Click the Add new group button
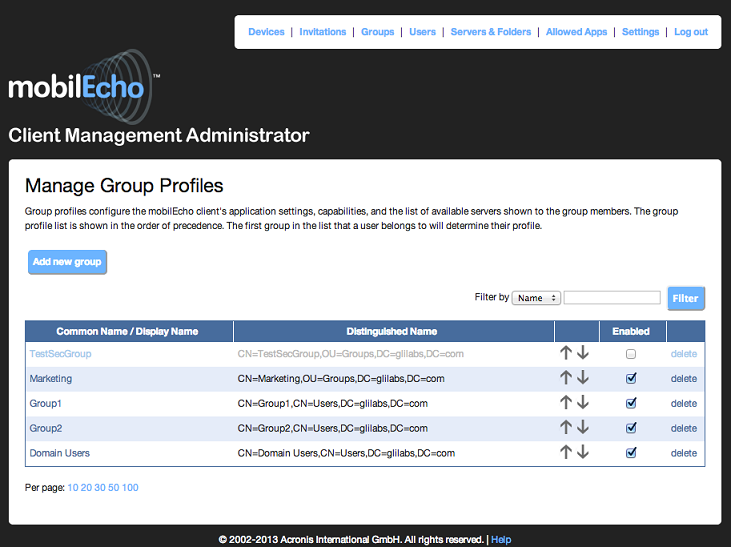This screenshot has height=547, width=731. click(x=67, y=262)
